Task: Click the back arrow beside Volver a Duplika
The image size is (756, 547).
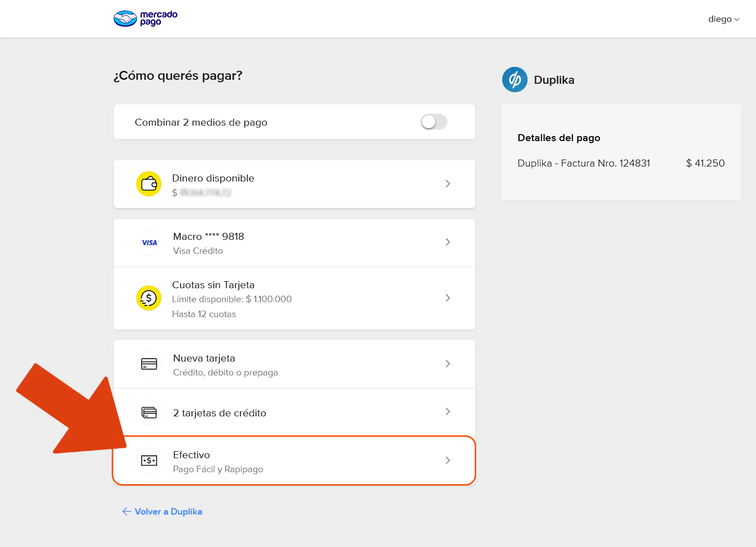Action: click(x=127, y=512)
